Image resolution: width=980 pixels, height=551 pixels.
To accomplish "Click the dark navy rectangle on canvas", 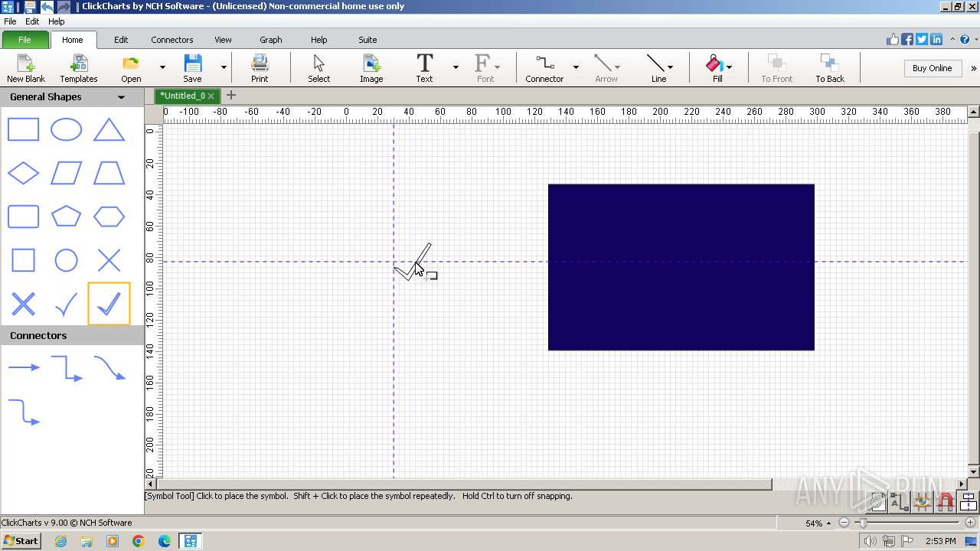I will [x=681, y=267].
